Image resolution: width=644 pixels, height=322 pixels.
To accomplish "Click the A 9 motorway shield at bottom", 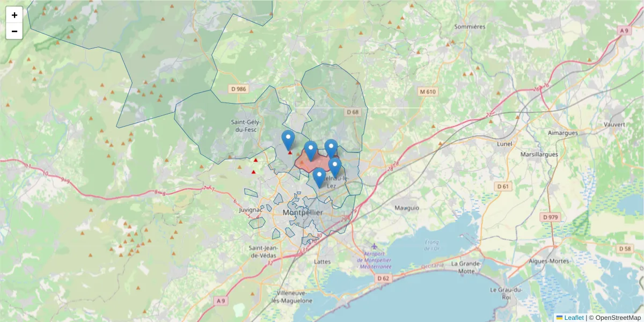I will (x=222, y=301).
